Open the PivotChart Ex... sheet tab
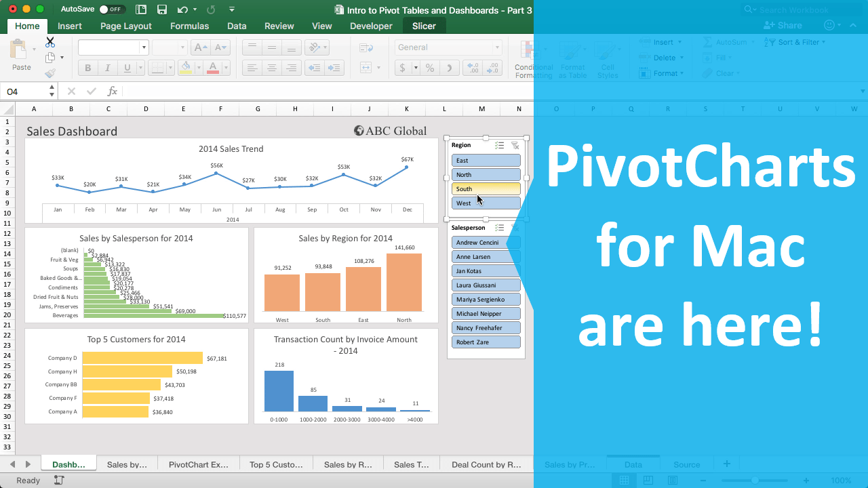This screenshot has height=488, width=868. coord(198,464)
